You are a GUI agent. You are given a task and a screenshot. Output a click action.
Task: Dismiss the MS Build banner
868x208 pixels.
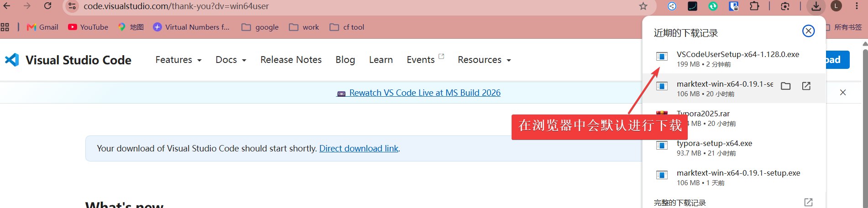(843, 93)
